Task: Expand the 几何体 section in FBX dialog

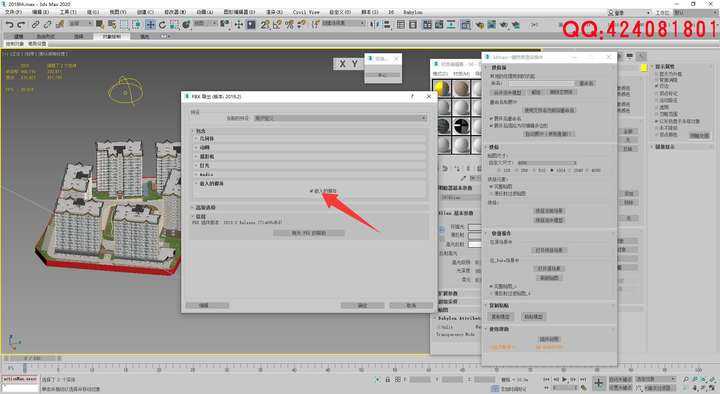Action: pos(309,138)
